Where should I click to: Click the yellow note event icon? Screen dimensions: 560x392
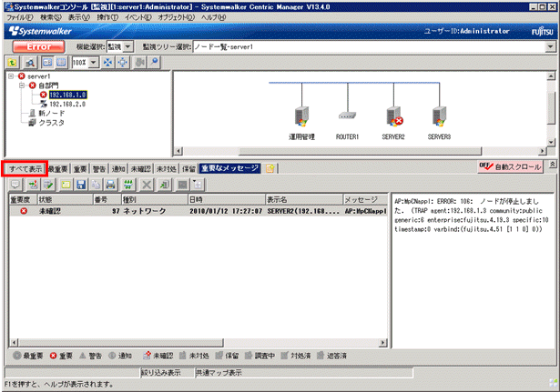click(x=66, y=185)
